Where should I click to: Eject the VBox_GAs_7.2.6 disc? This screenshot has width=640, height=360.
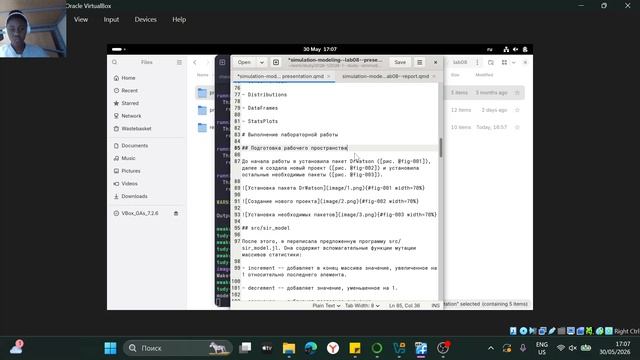tap(176, 213)
